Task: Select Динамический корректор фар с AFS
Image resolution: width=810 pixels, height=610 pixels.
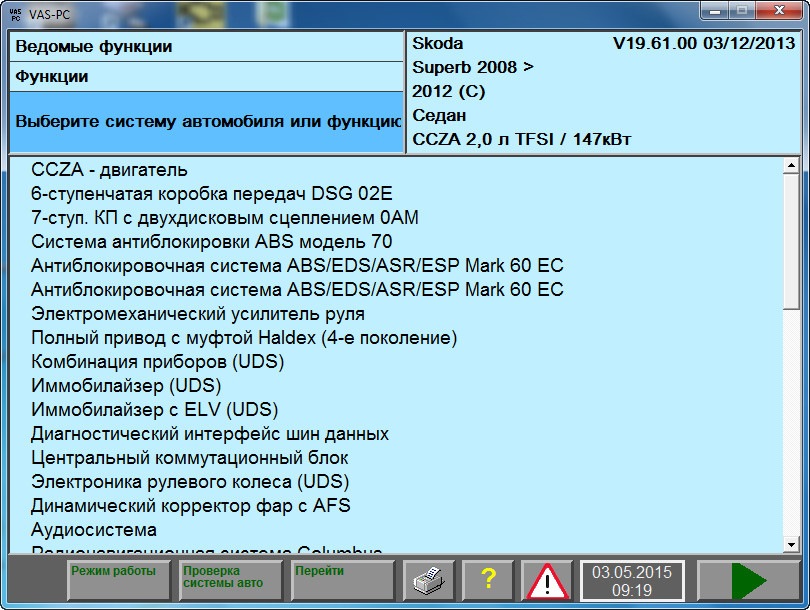Action: [190, 505]
